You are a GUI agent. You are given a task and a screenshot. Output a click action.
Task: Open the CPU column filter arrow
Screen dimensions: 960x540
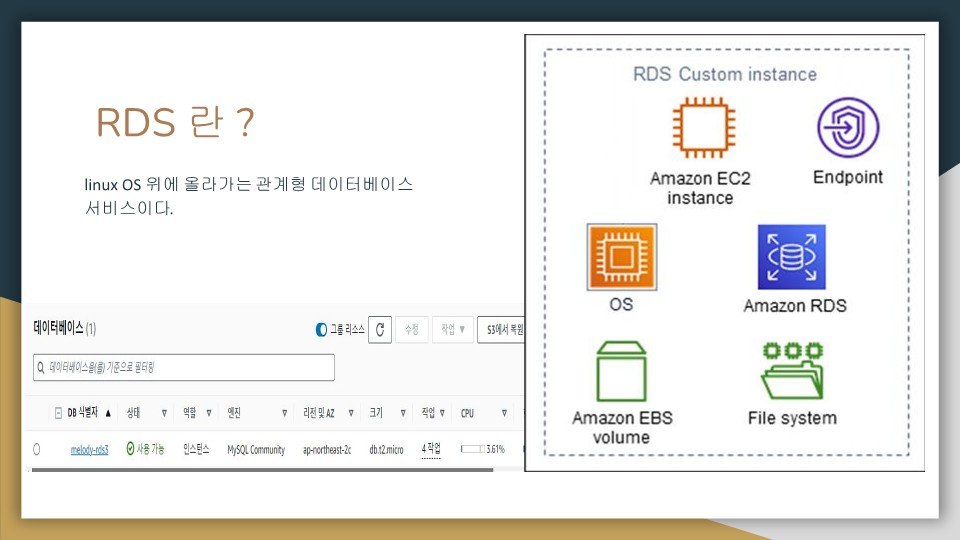pos(504,413)
